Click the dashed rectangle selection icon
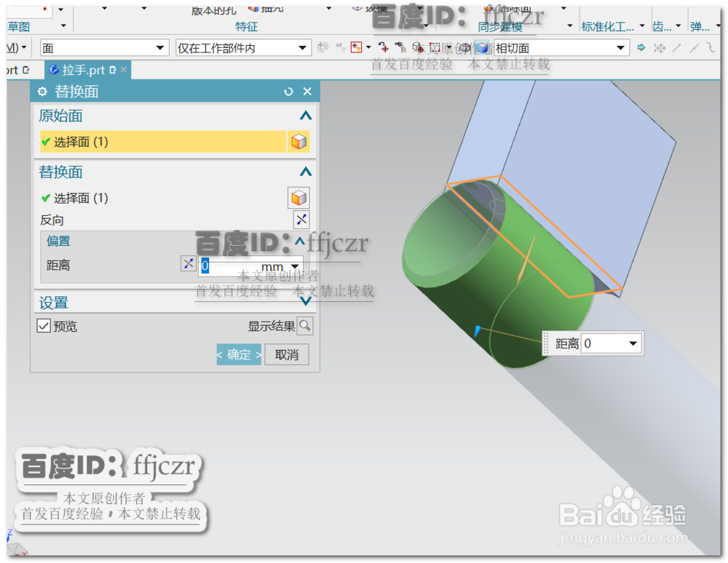The height and width of the screenshot is (563, 728). click(x=435, y=47)
